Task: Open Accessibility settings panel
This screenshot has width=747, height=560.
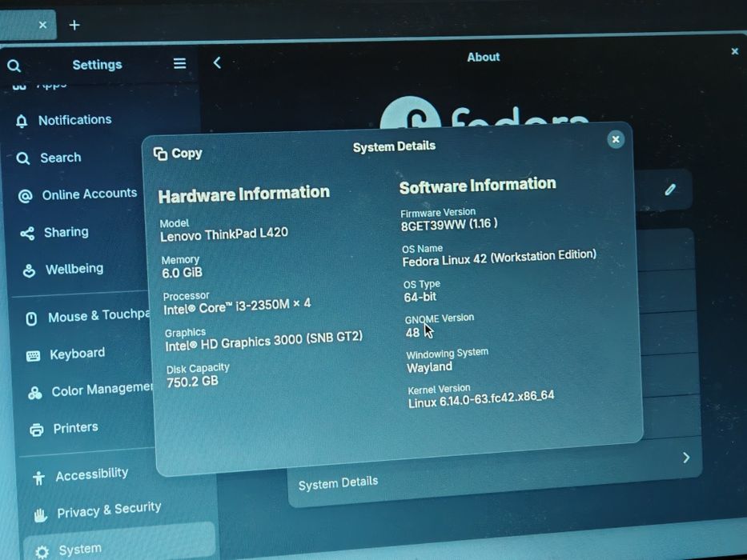Action: [90, 474]
